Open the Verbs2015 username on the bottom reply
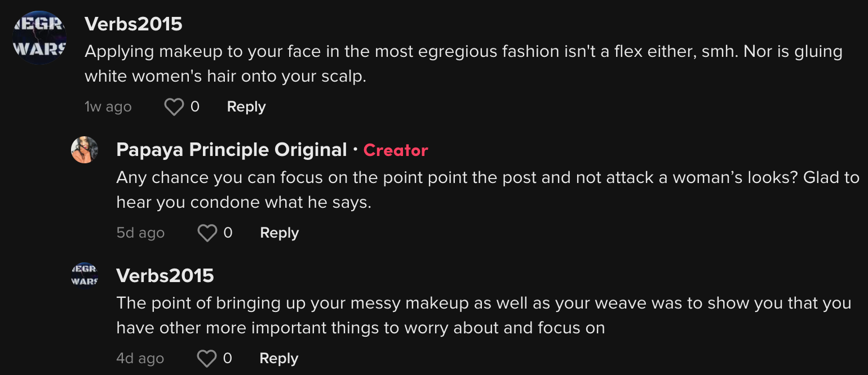 point(165,276)
